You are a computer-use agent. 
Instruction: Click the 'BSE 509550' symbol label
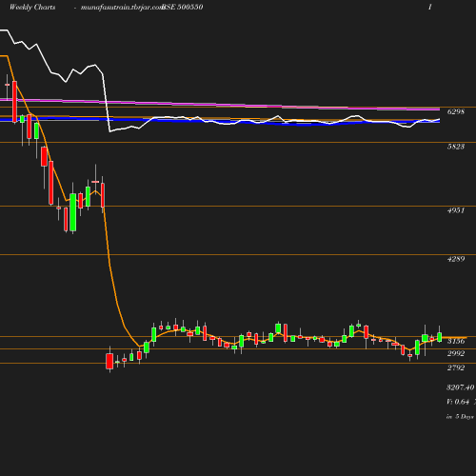(183, 8)
